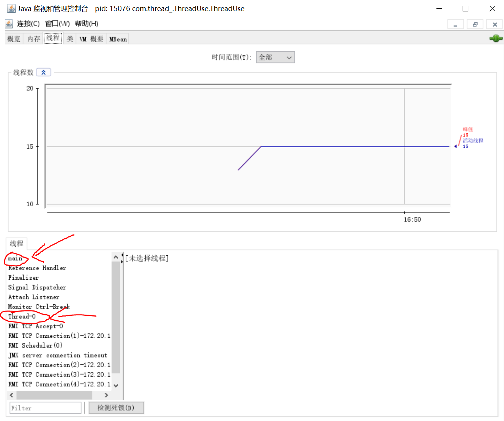The width and height of the screenshot is (504, 421).
Task: Collapse the 线程数 chart panel
Action: point(43,72)
